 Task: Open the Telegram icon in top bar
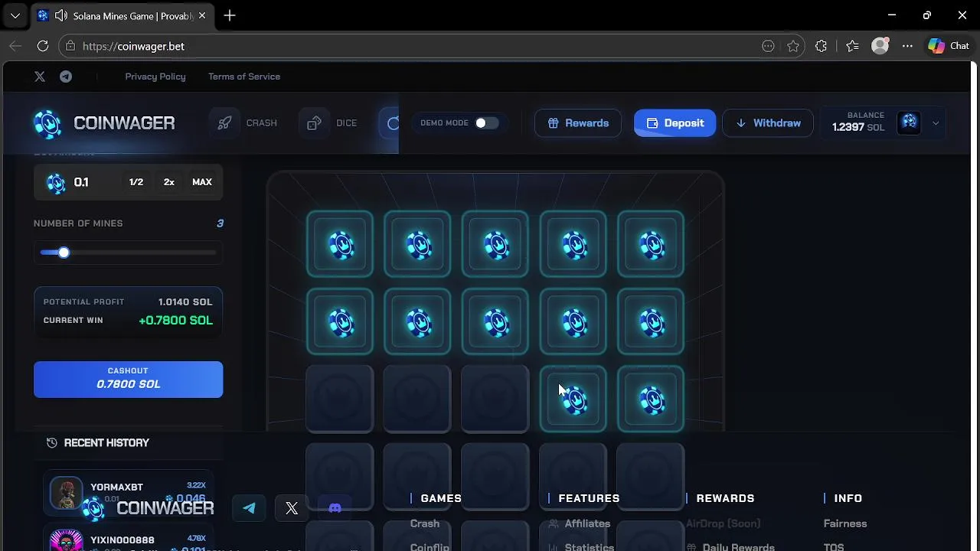tap(66, 77)
